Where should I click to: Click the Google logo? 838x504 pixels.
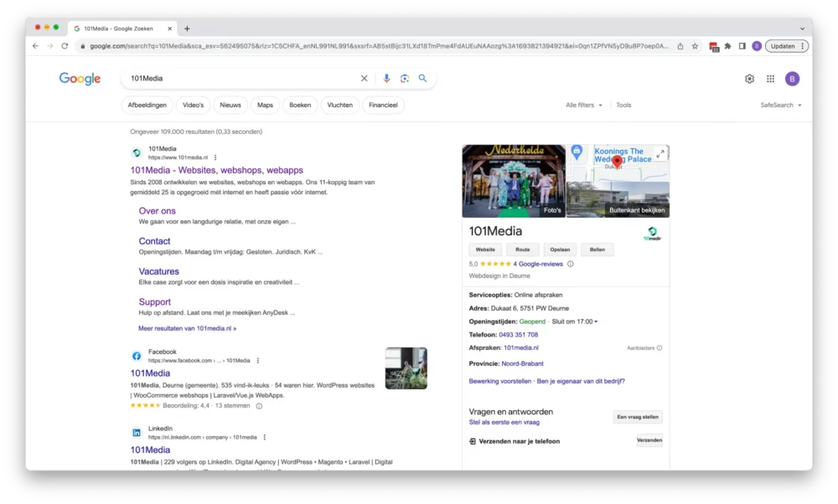tap(80, 79)
